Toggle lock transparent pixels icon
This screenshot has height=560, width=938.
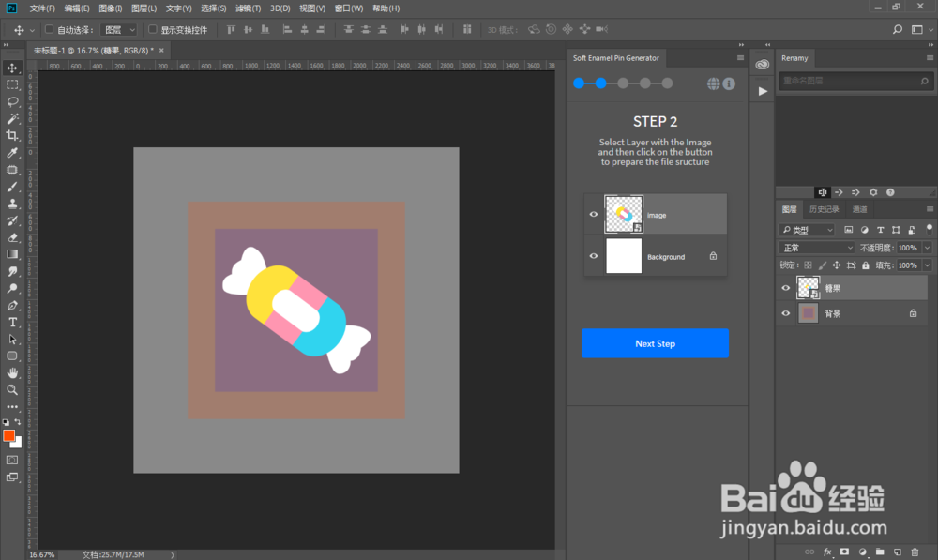tap(808, 265)
